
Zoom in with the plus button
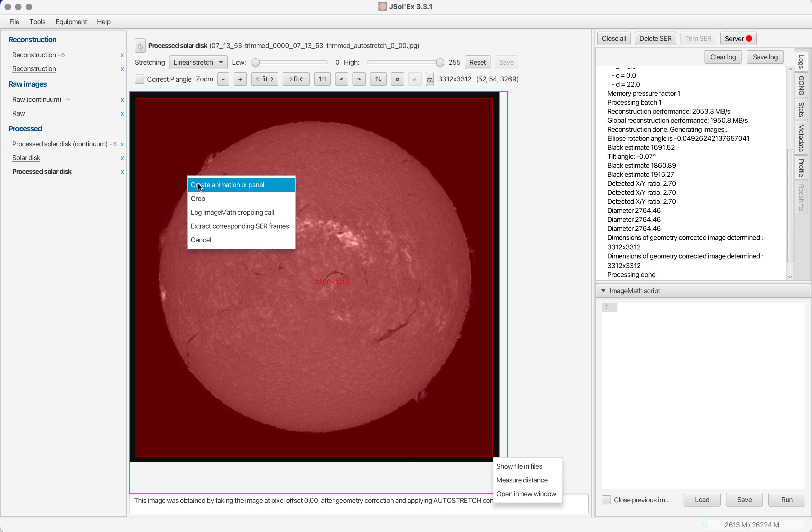pyautogui.click(x=240, y=79)
